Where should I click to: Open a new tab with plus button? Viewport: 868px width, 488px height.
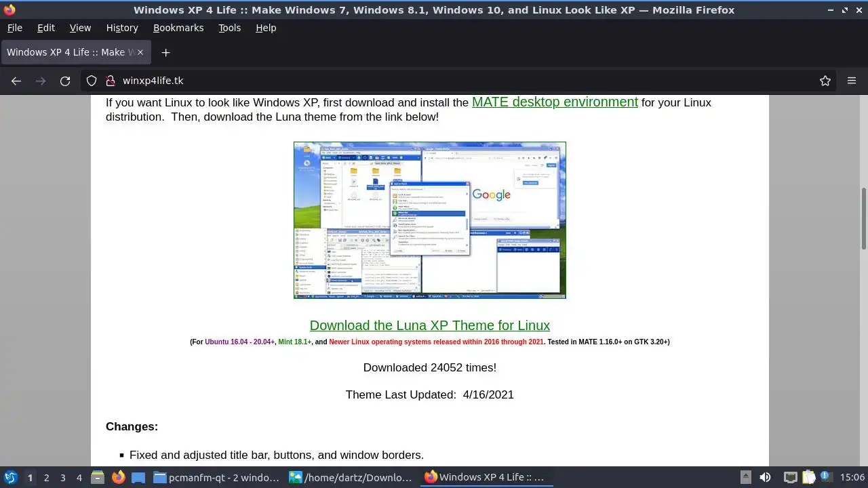pos(165,52)
